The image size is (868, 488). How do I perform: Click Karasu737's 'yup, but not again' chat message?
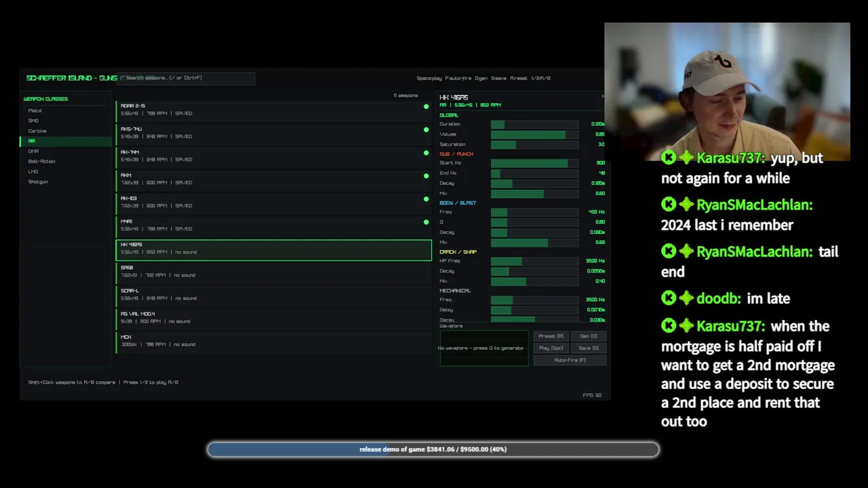click(743, 168)
